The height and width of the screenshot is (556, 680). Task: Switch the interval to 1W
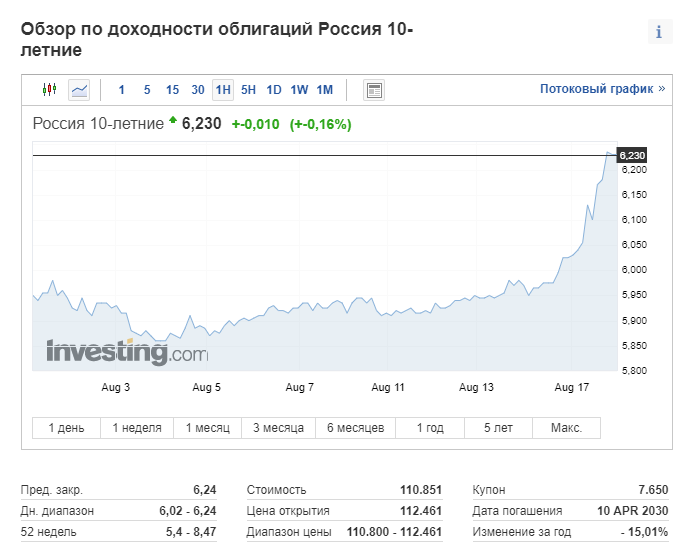click(x=299, y=90)
